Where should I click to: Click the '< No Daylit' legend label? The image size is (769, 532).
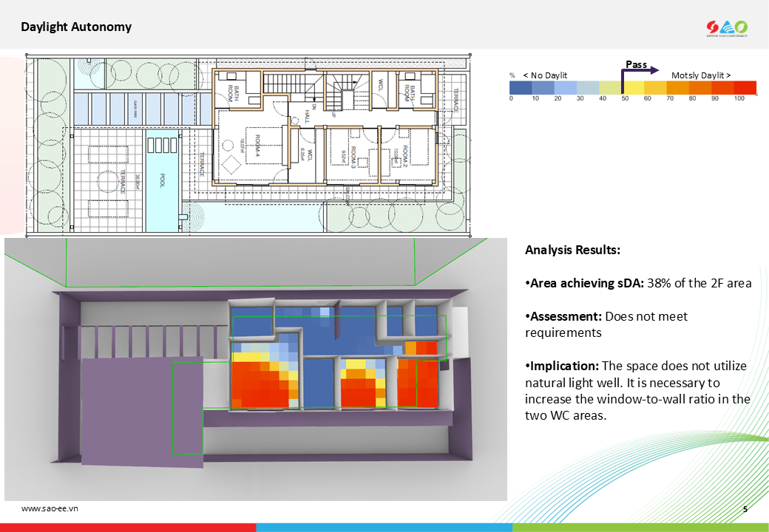(545, 75)
